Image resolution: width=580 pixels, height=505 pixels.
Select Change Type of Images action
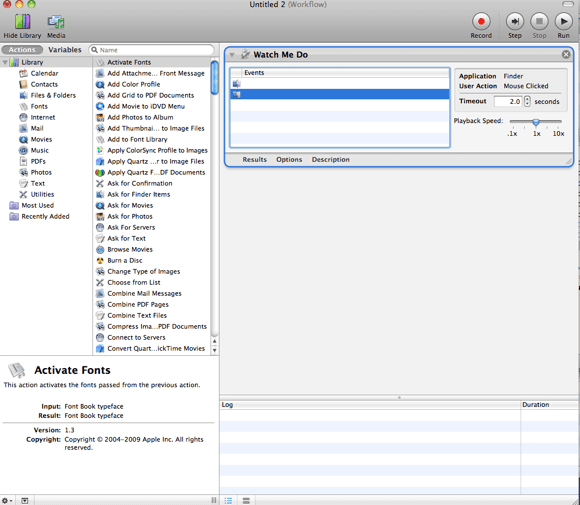[x=152, y=272]
